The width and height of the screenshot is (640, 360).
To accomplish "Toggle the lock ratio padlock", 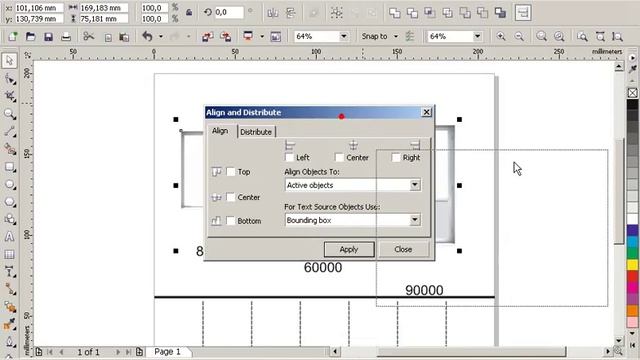I will tap(189, 13).
